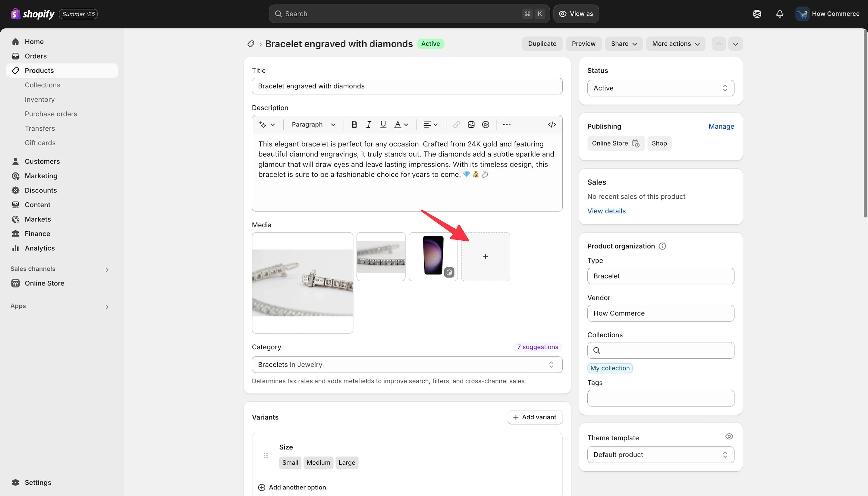Image resolution: width=868 pixels, height=496 pixels.
Task: Click the Shopify logo
Action: (32, 14)
